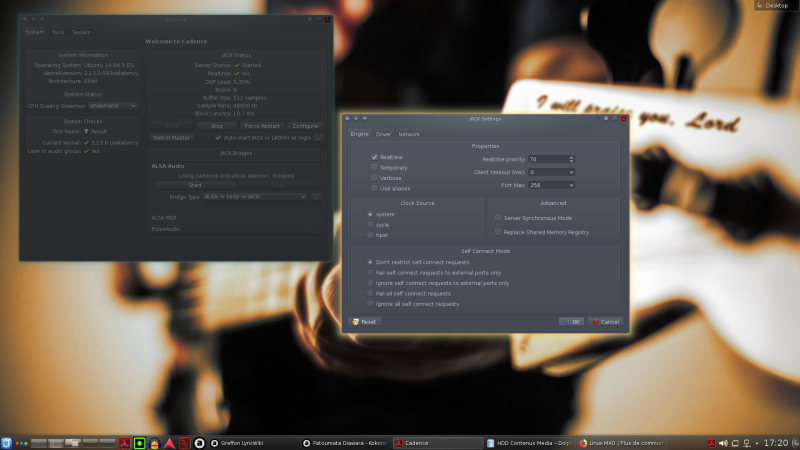The width and height of the screenshot is (800, 450).
Task: Open the pink triangle app icon in taskbar
Action: [169, 443]
